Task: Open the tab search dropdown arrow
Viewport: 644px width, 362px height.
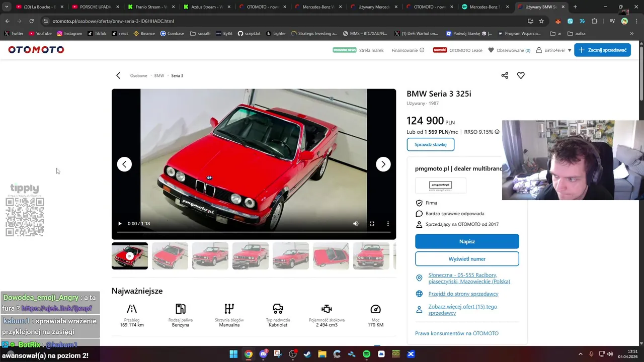Action: click(x=7, y=7)
